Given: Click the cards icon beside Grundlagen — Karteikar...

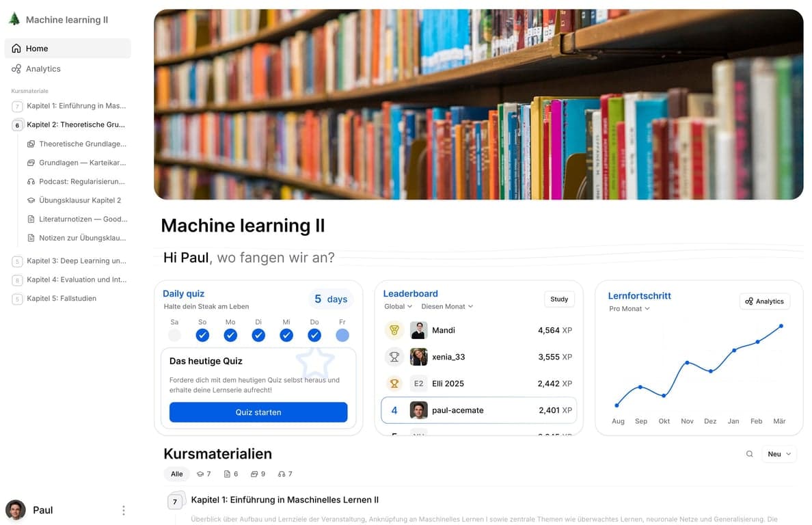Looking at the screenshot, I should 31,163.
